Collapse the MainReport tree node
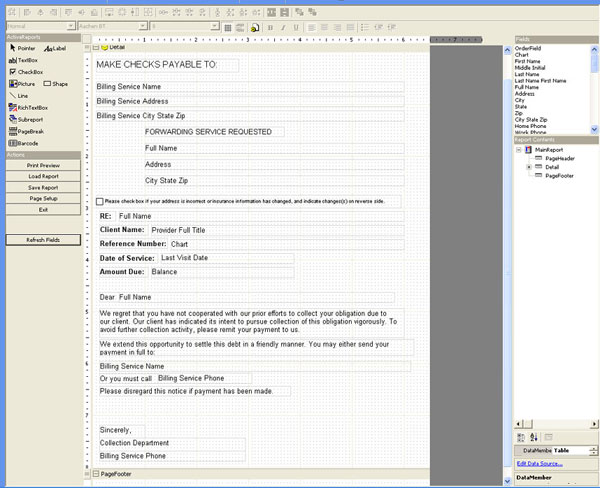Image resolution: width=600 pixels, height=488 pixels. tap(520, 149)
